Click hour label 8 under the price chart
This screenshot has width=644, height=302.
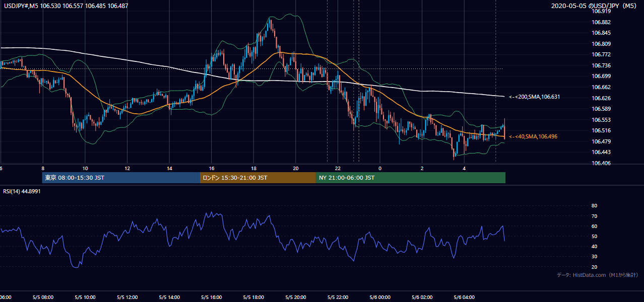coord(43,169)
